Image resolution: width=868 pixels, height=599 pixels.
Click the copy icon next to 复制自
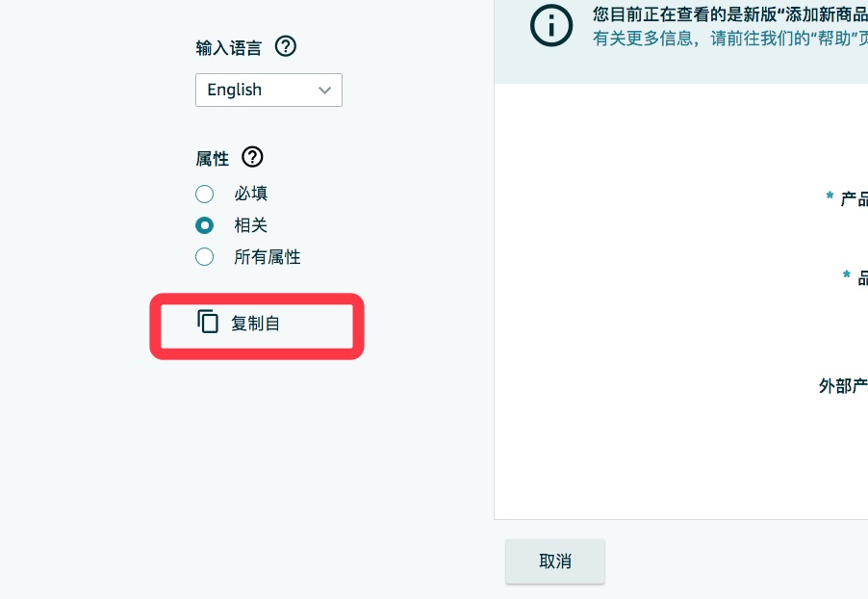[x=208, y=322]
